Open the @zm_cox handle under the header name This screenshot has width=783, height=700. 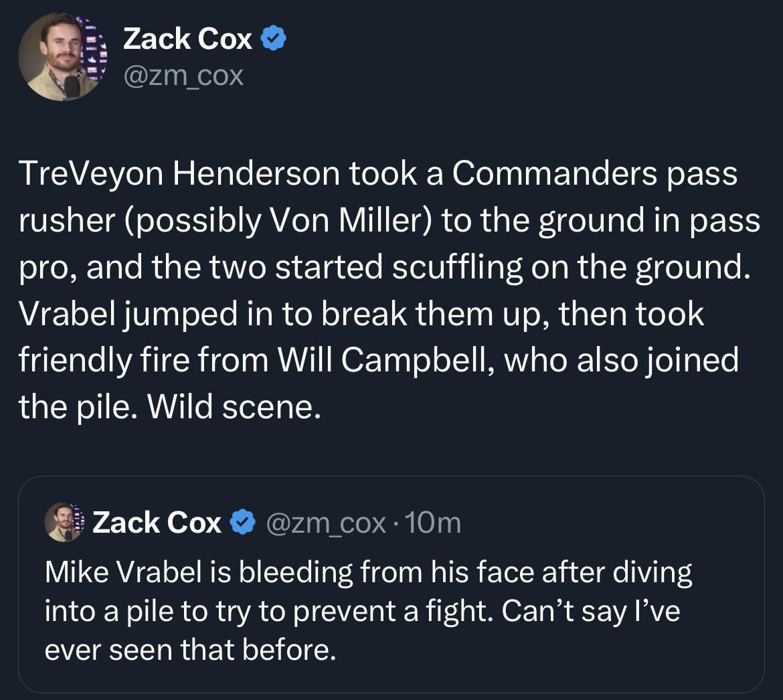click(x=183, y=76)
